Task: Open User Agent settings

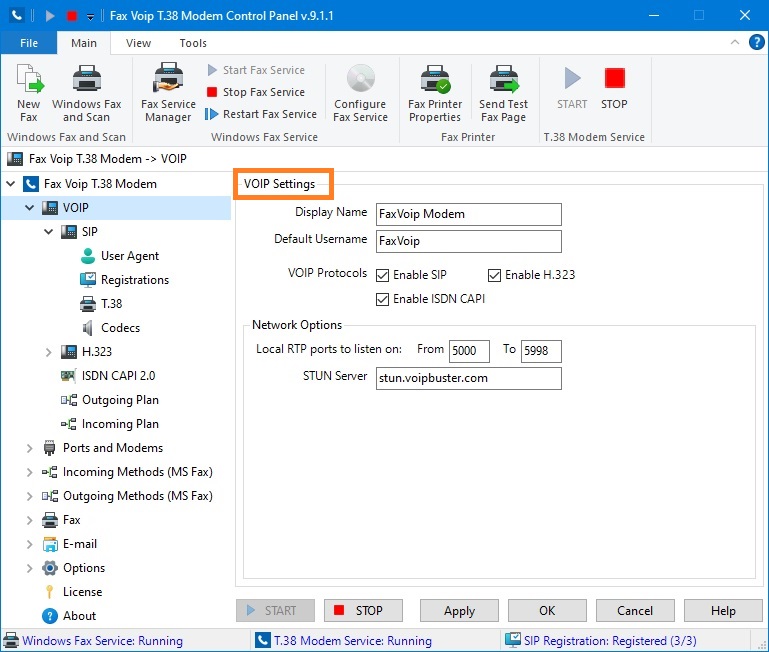Action: tap(129, 256)
